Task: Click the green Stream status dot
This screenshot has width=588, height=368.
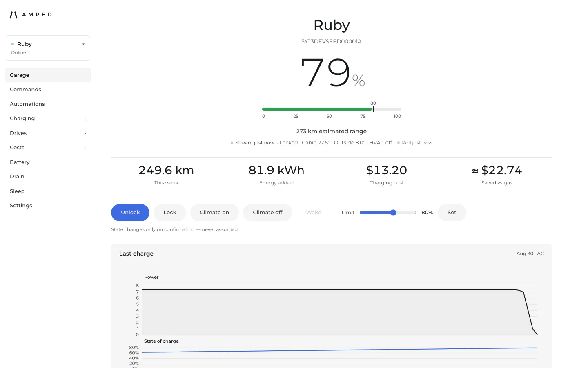Action: pos(232,143)
